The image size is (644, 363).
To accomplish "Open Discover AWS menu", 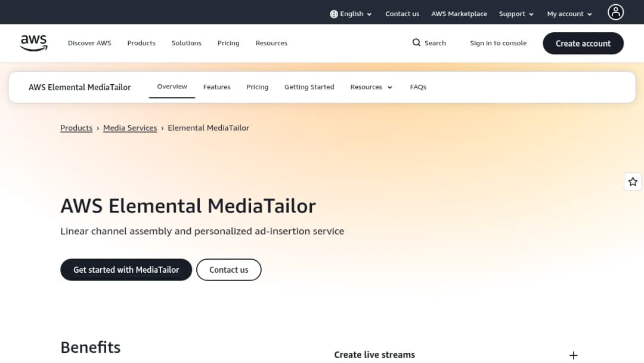I will click(x=89, y=43).
